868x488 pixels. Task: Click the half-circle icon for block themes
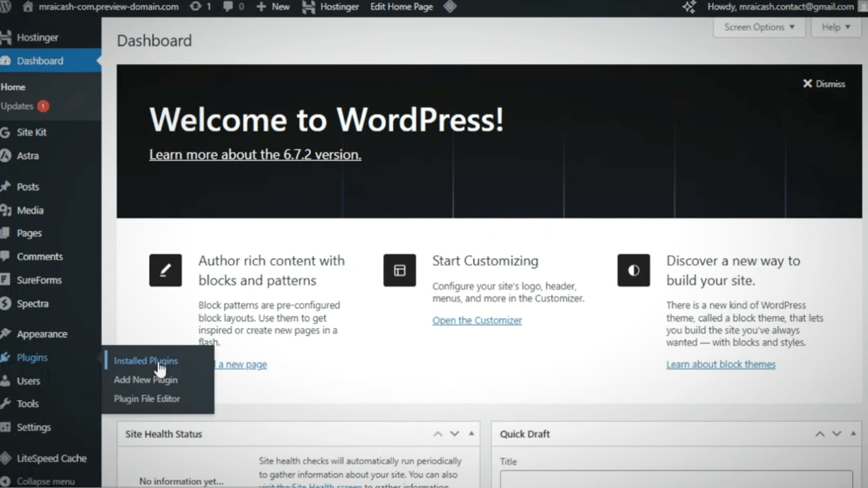coord(634,270)
